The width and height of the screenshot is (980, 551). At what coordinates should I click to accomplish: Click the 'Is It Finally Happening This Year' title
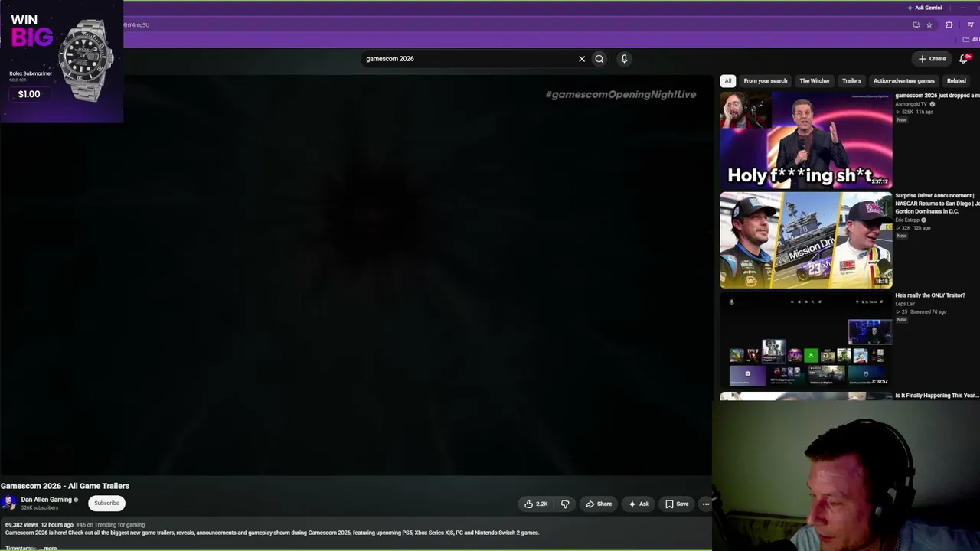click(x=937, y=396)
